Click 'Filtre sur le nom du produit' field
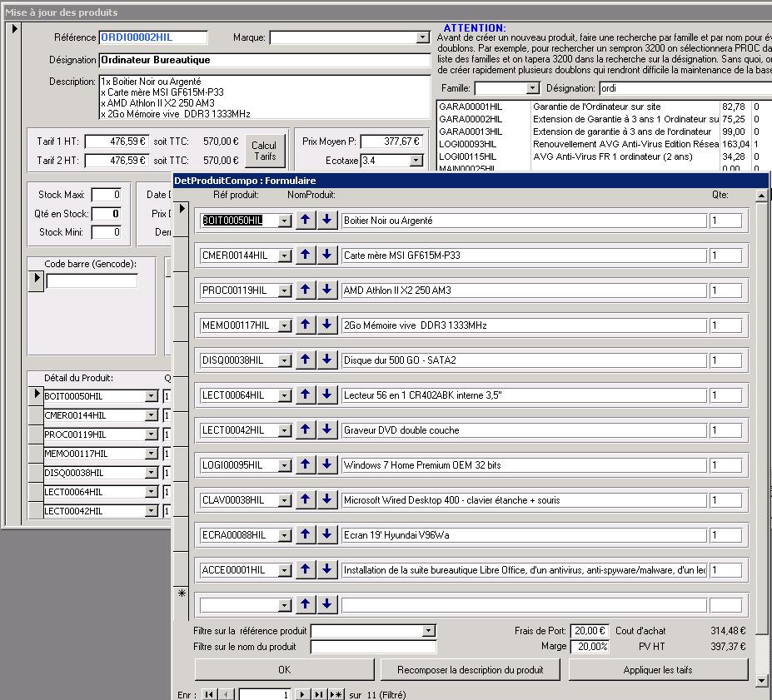 click(374, 647)
